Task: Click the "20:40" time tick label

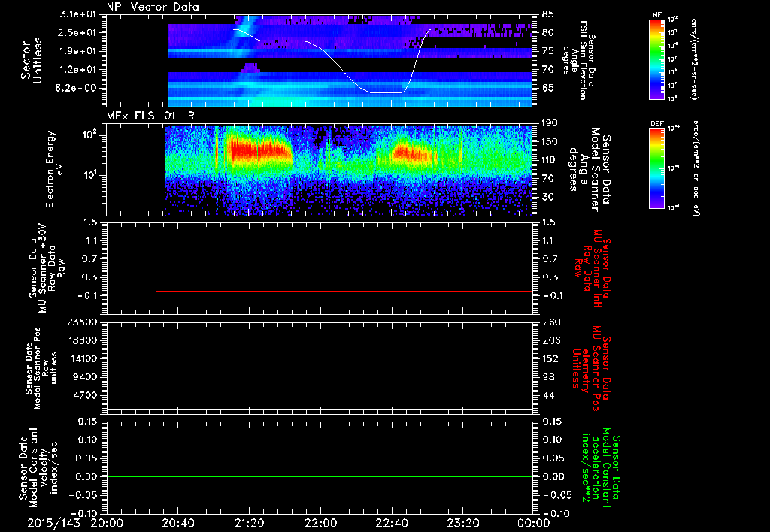Action: point(177,523)
